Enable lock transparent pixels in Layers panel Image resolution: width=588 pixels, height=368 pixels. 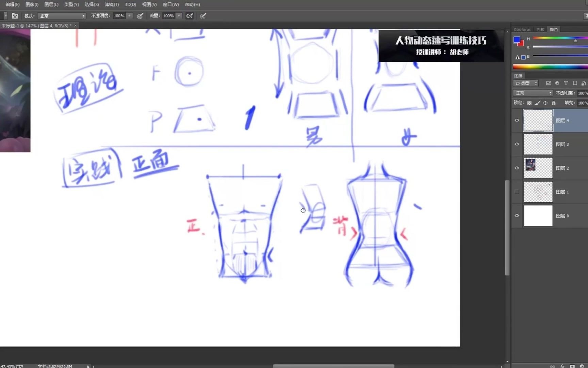point(529,103)
